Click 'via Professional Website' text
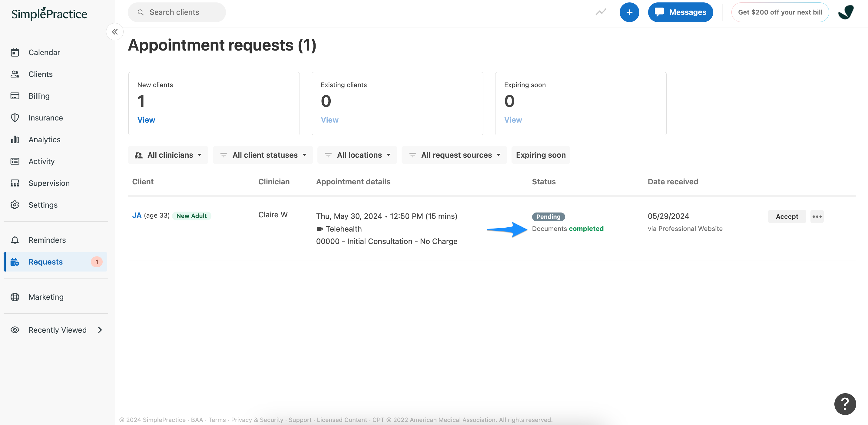 (685, 229)
